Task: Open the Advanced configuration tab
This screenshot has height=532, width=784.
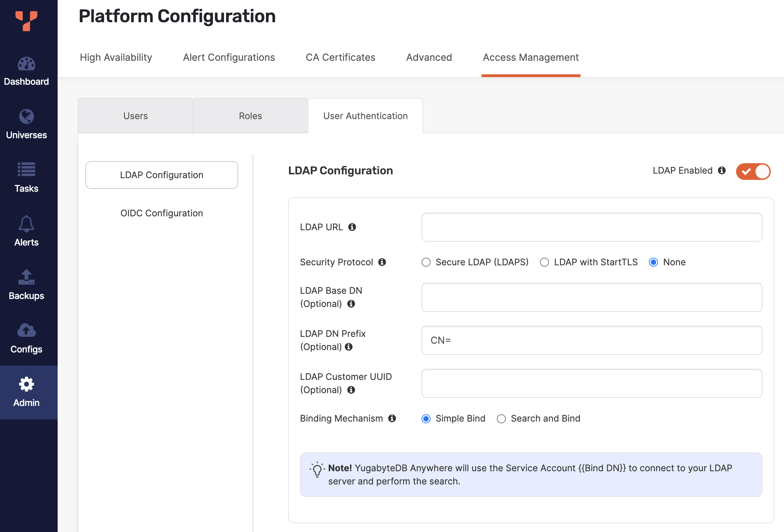Action: point(429,57)
